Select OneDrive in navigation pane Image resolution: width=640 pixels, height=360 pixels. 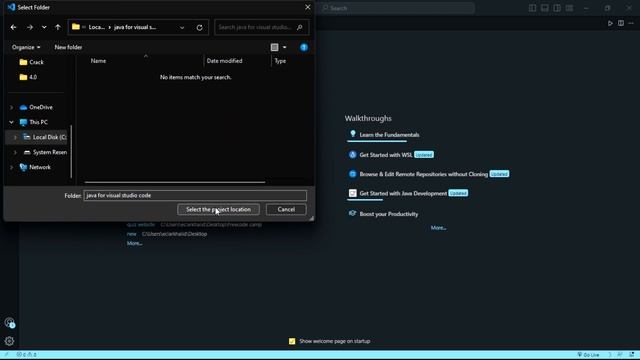pyautogui.click(x=36, y=107)
